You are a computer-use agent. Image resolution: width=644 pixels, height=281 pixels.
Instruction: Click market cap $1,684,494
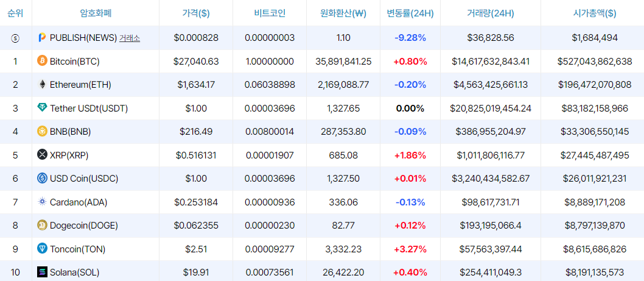tap(595, 38)
